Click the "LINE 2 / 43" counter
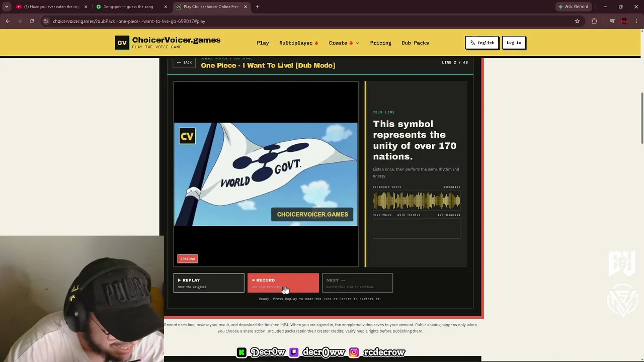This screenshot has height=362, width=644. point(455,62)
